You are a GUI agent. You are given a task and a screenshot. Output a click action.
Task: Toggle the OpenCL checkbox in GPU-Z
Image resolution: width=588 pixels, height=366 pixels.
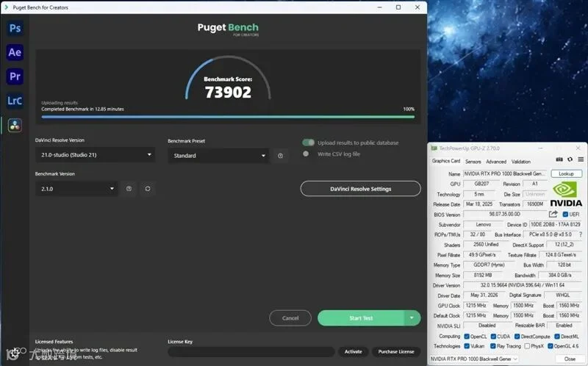467,337
